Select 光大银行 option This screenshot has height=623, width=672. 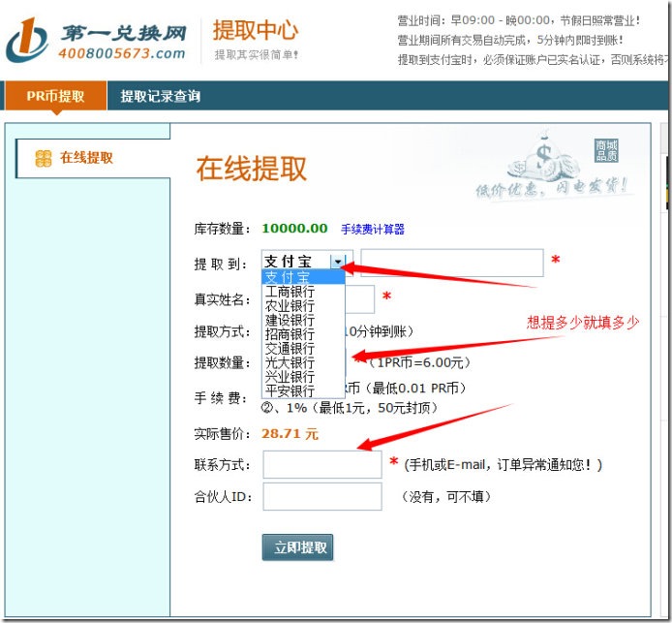tap(290, 362)
